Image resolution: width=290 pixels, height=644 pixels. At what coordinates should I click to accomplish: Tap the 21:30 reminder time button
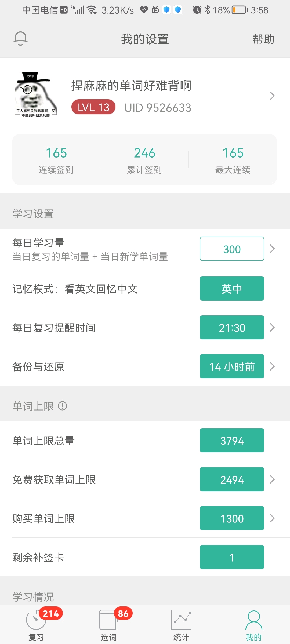click(x=232, y=327)
